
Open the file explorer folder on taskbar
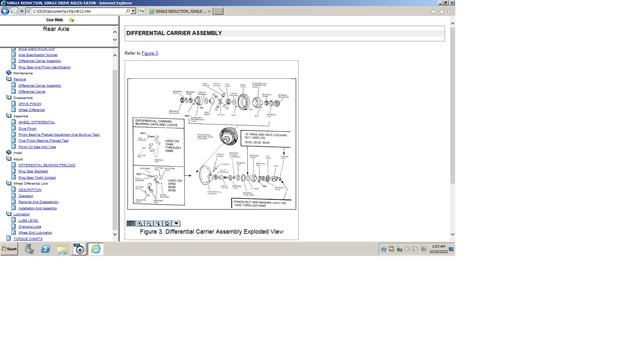[62, 249]
